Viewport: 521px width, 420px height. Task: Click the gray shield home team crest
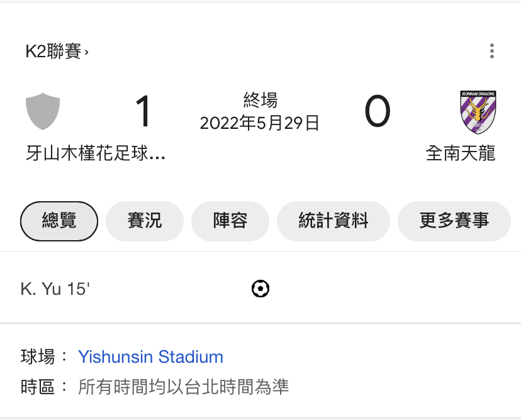pyautogui.click(x=43, y=111)
